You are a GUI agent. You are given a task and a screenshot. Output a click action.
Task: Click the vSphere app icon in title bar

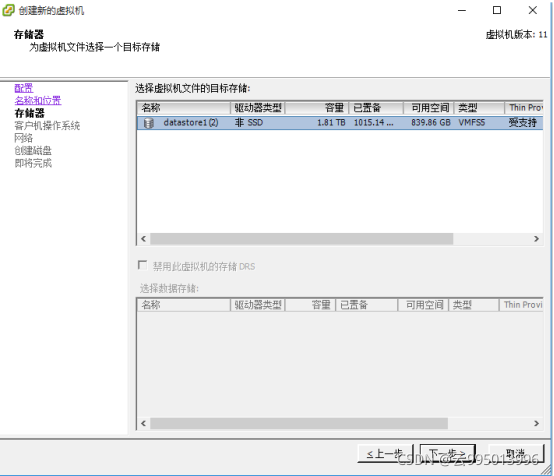8,10
